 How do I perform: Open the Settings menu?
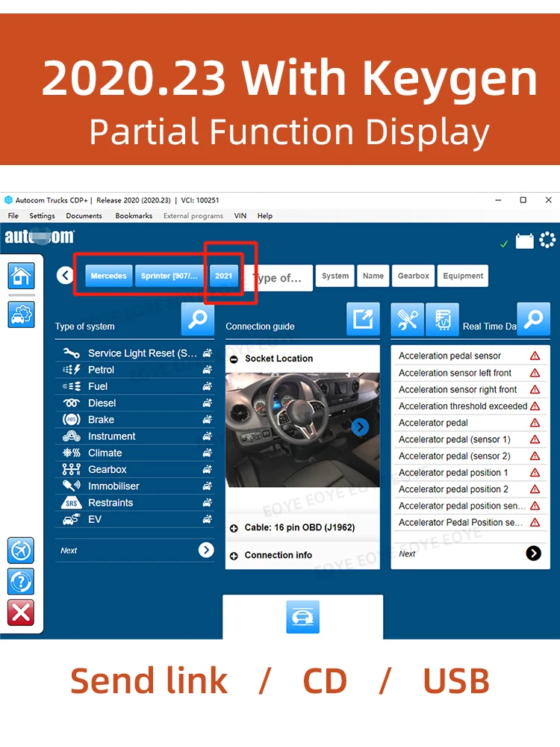tap(43, 216)
